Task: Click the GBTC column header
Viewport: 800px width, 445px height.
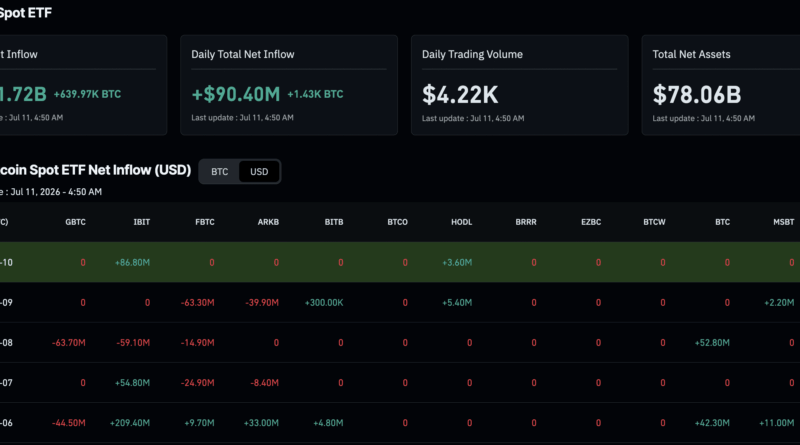Action: (x=76, y=222)
